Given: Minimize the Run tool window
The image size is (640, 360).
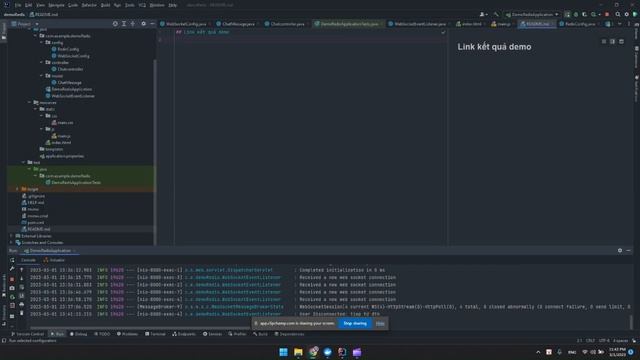Looking at the screenshot, I should point(629,250).
